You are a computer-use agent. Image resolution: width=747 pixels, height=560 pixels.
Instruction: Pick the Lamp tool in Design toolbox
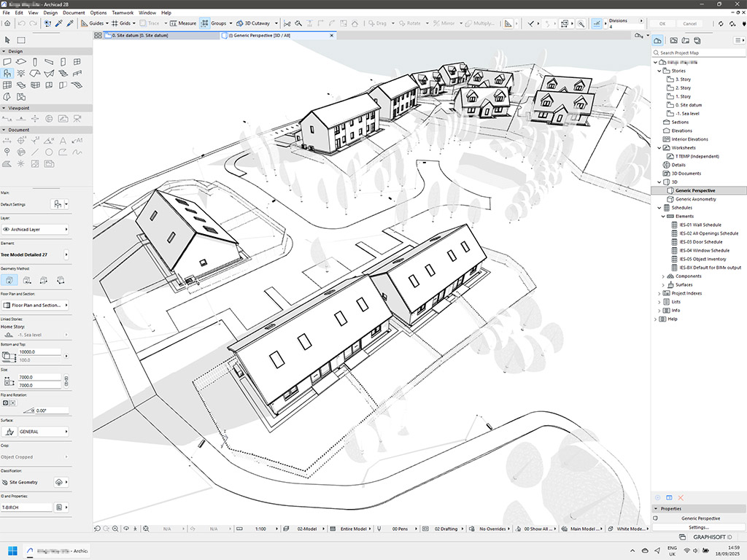pos(20,73)
